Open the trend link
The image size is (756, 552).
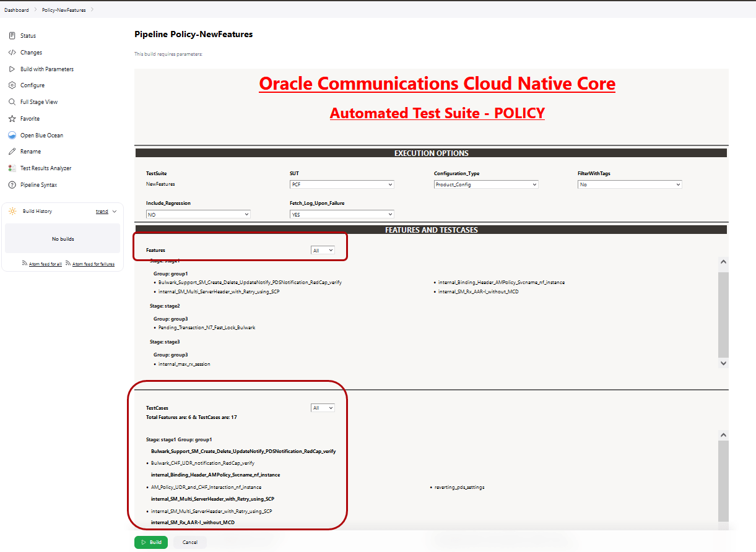pos(102,212)
